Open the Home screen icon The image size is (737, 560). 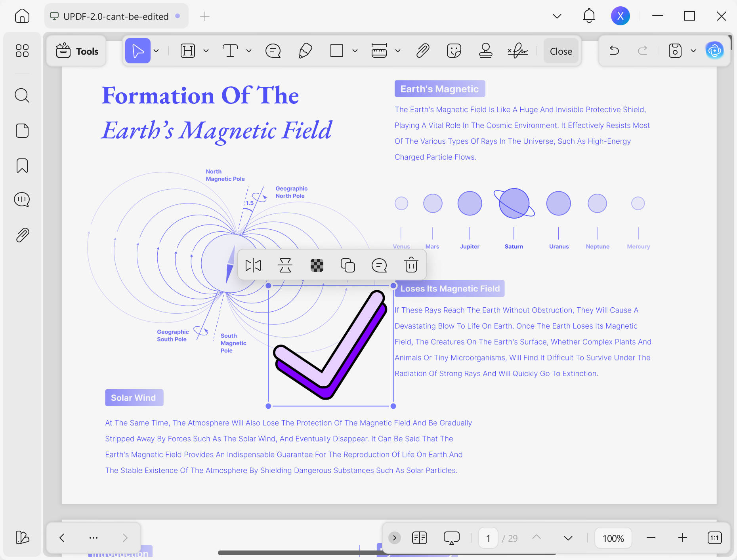22,16
